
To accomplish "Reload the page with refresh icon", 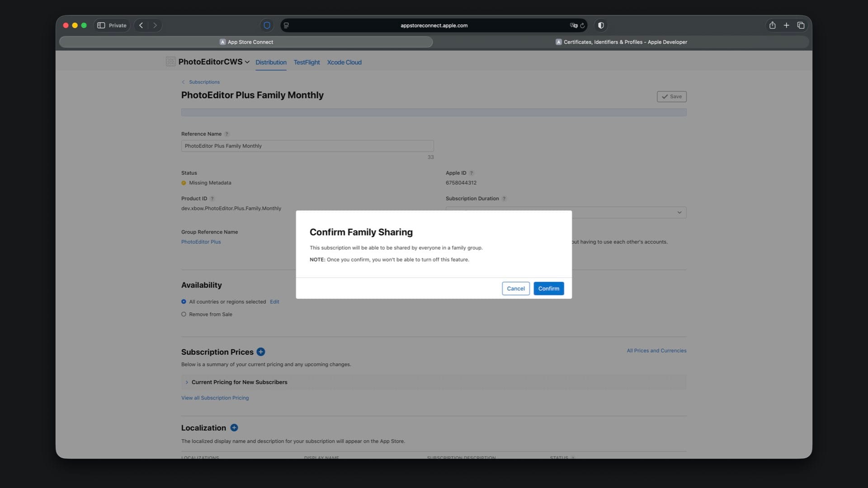I will point(583,26).
